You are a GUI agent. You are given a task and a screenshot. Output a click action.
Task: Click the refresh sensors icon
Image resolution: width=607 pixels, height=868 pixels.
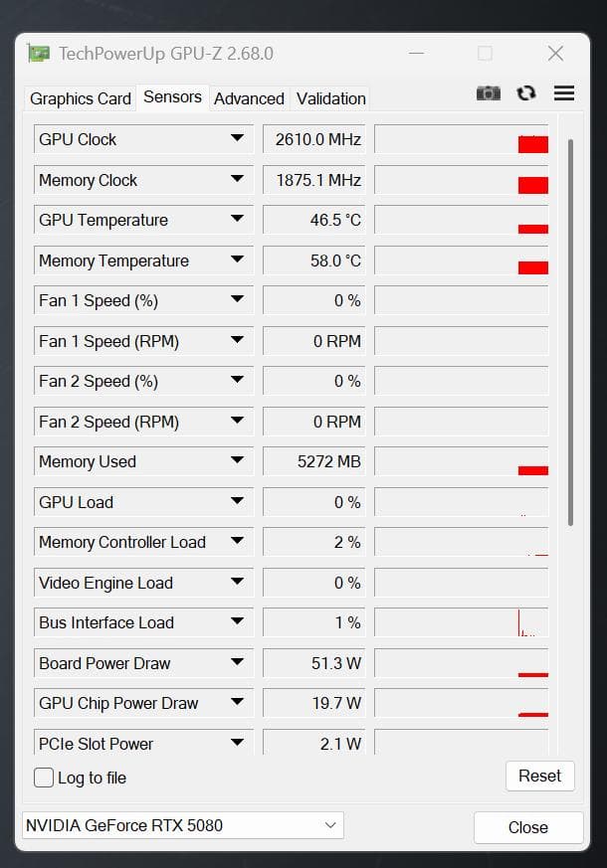pyautogui.click(x=526, y=92)
